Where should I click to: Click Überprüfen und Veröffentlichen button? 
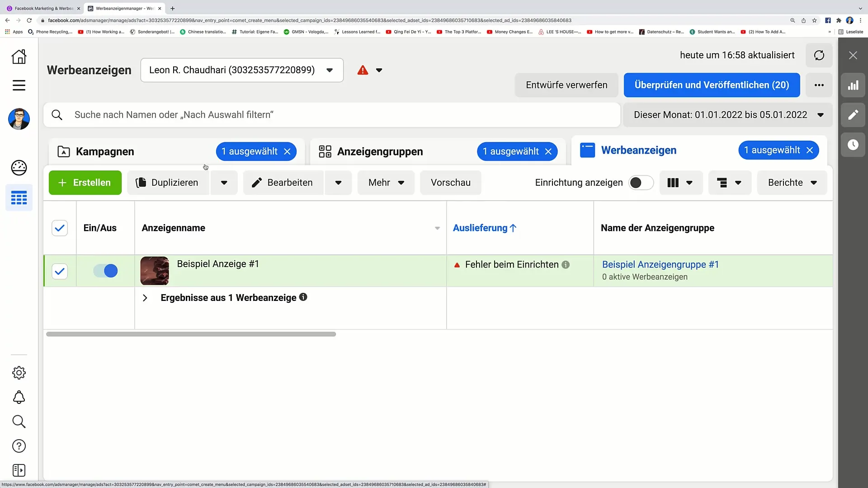[x=711, y=84]
